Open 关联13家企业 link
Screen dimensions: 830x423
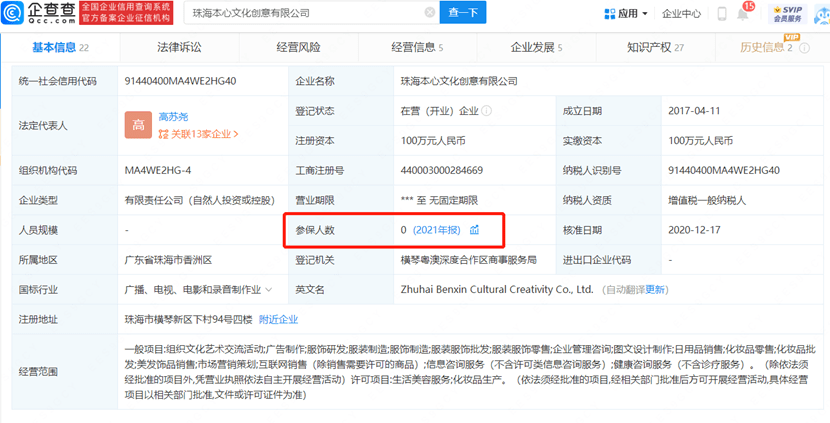point(199,134)
